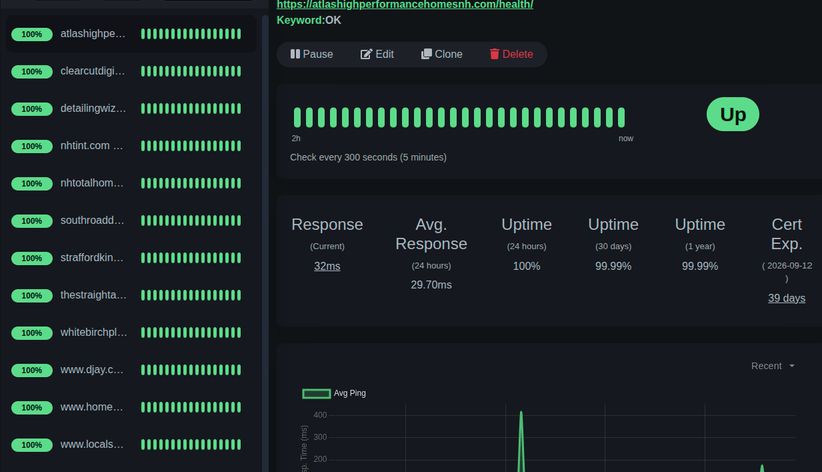
Task: Click the Uptime 1 year 99.99% value
Action: (x=700, y=266)
